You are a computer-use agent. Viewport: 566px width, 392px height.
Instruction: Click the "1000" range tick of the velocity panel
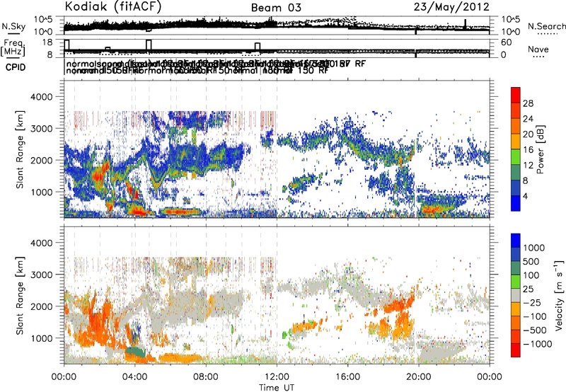pos(43,338)
